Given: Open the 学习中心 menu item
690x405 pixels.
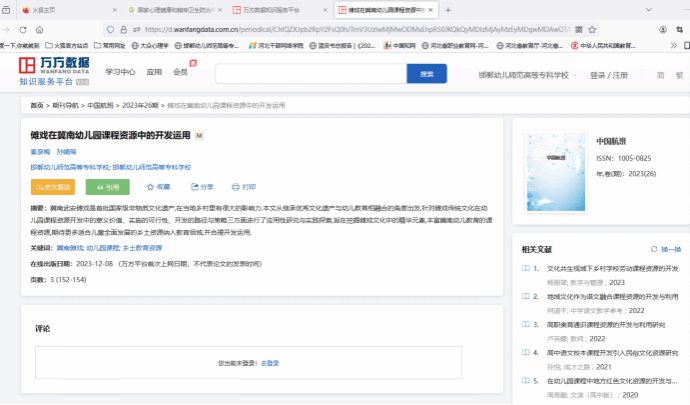Looking at the screenshot, I should [x=120, y=72].
